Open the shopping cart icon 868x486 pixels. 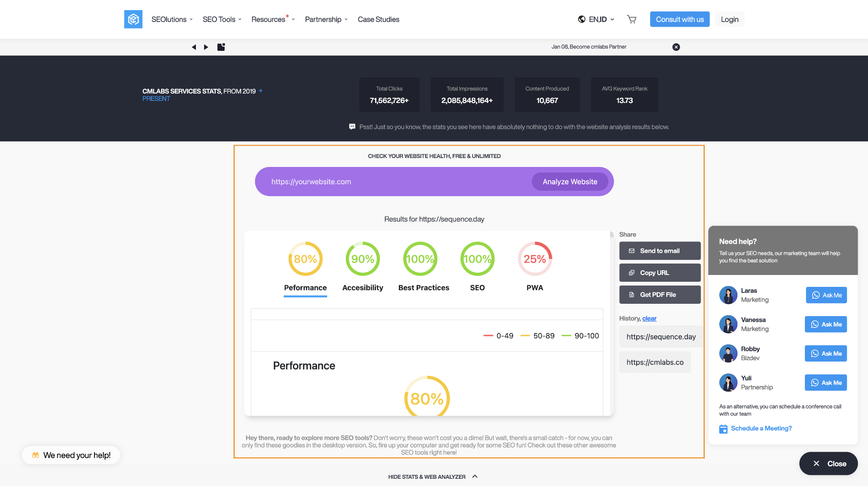click(632, 19)
